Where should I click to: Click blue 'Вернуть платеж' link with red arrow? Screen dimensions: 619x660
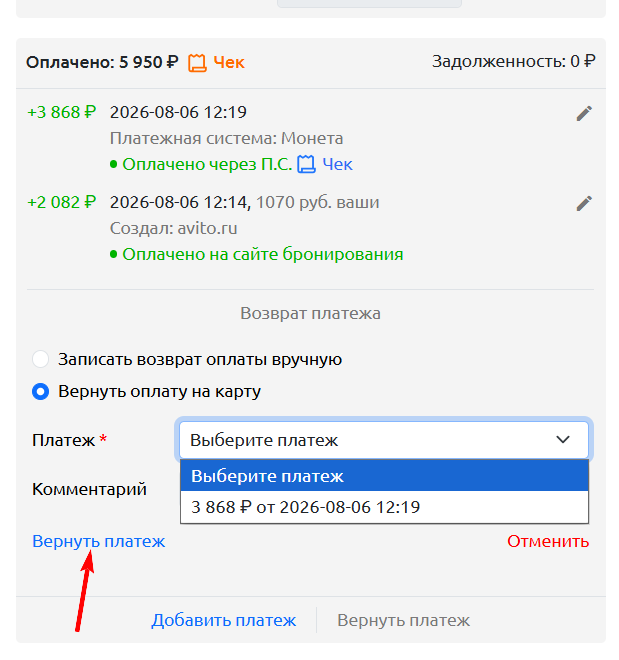click(98, 541)
